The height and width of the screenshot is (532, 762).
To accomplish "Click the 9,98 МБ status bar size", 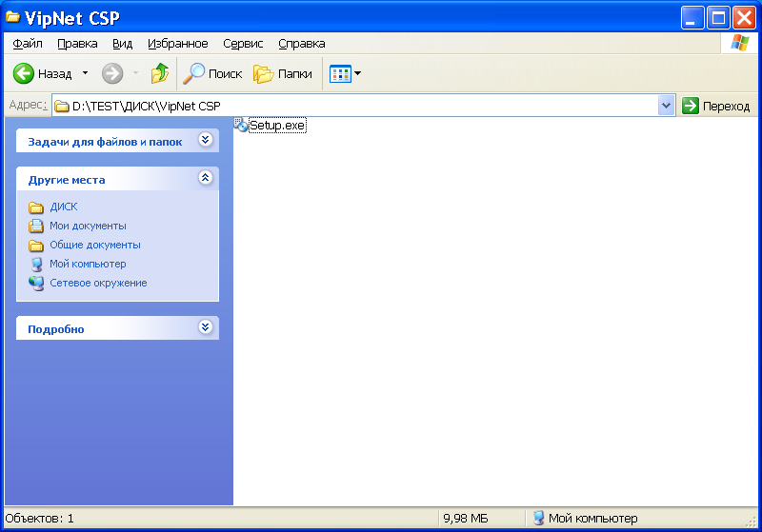I will coord(466,519).
